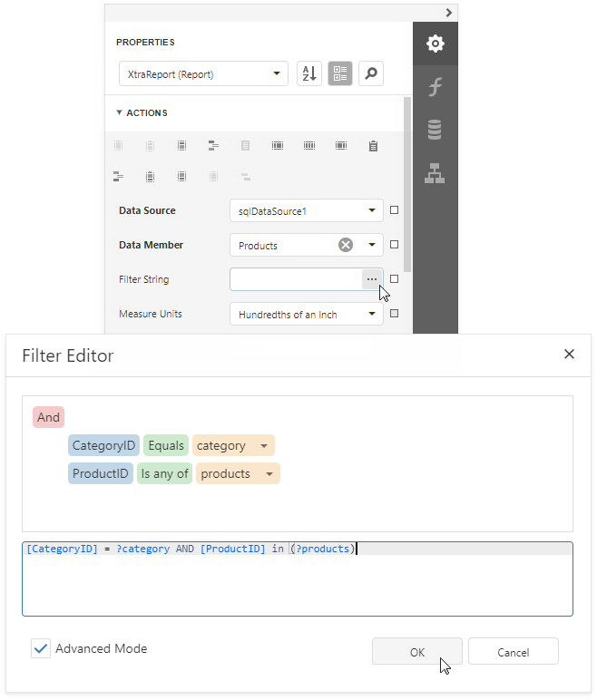
Task: Close the Filter Editor dialog
Action: tap(569, 354)
